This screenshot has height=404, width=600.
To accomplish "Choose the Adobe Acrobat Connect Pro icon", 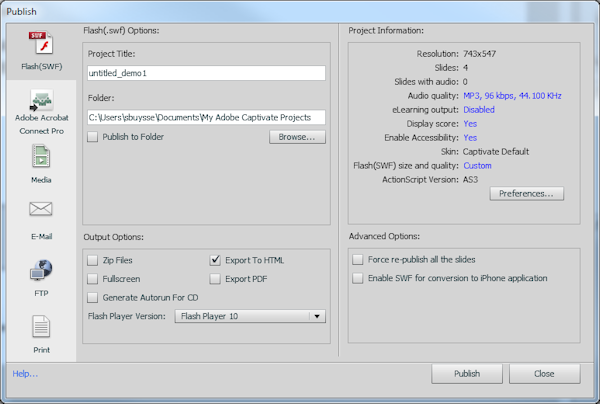I will 40,100.
